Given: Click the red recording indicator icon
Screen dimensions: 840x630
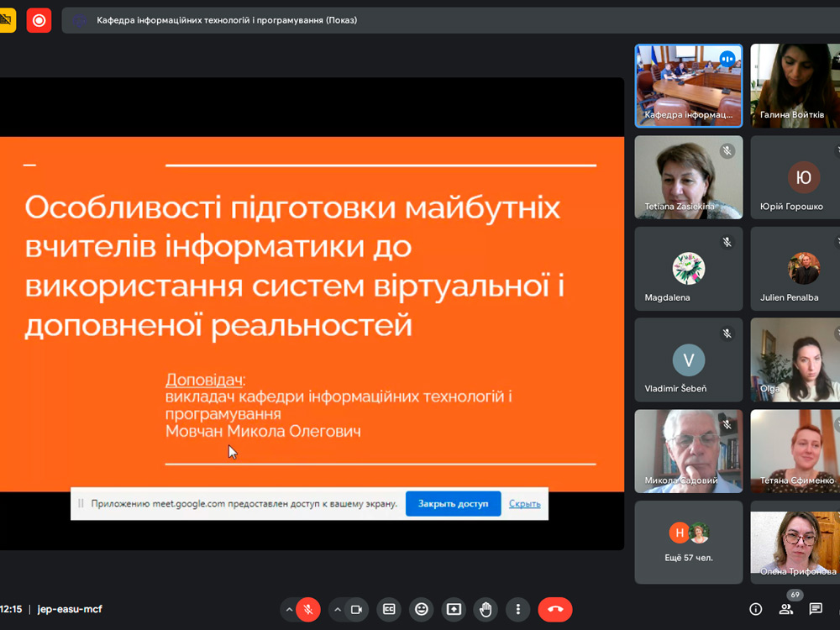Looking at the screenshot, I should pyautogui.click(x=39, y=20).
